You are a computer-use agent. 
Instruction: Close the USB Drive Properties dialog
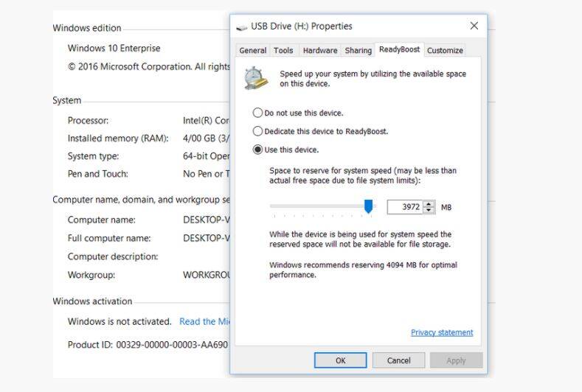(474, 26)
